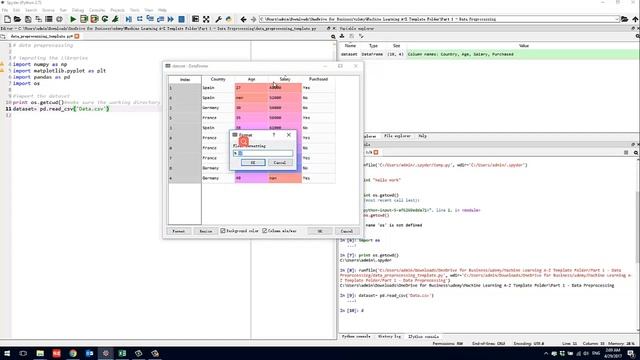640x360 pixels.
Task: Switch to the History log tab
Action: [389, 337]
